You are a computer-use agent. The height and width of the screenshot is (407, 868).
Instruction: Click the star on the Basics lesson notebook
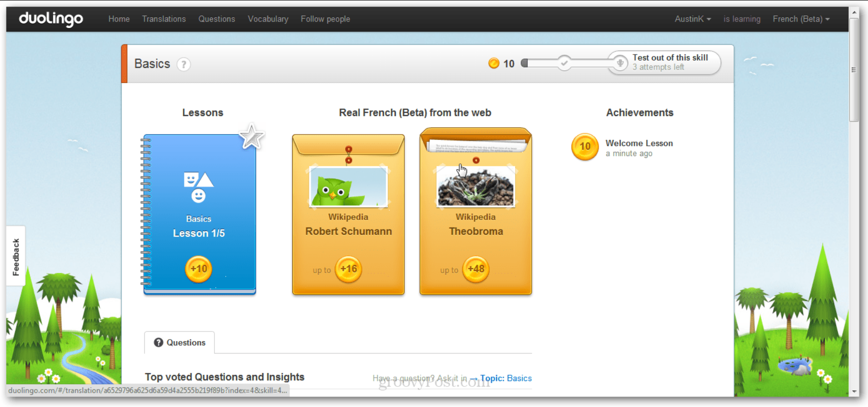pos(251,136)
